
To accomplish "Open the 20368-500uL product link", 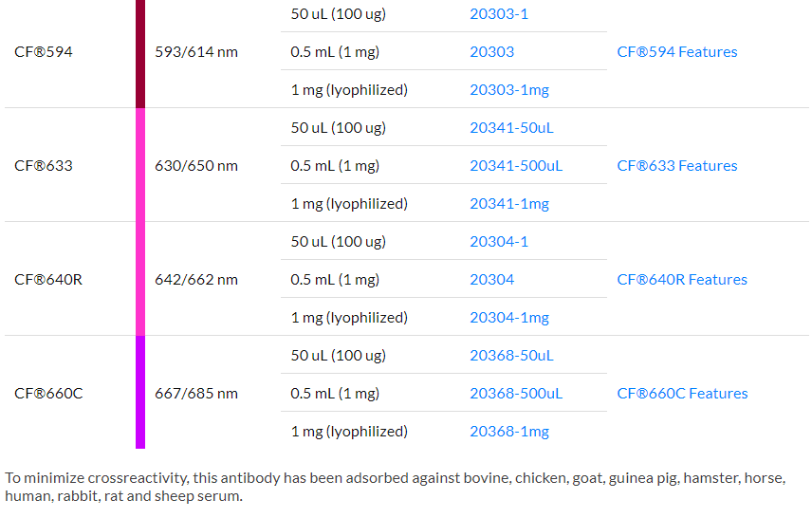I will 516,394.
